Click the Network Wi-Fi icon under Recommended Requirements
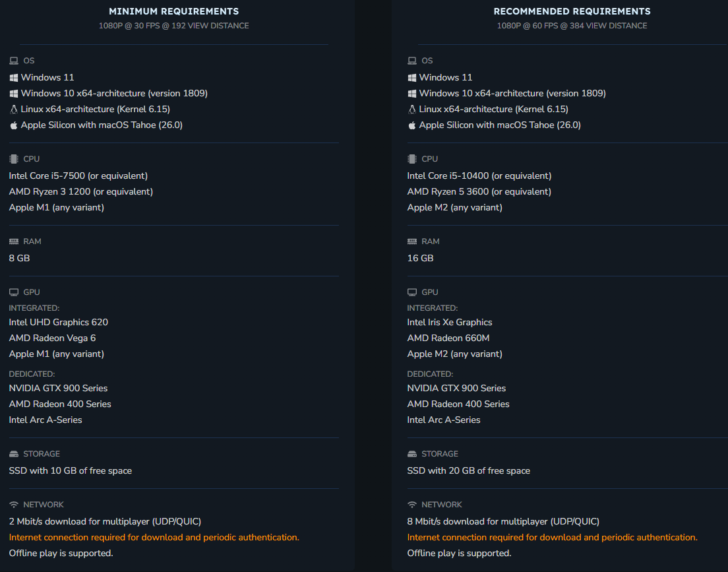The width and height of the screenshot is (728, 572). click(412, 505)
